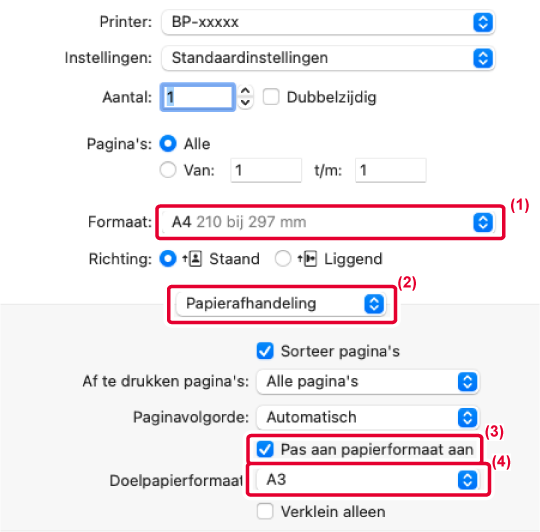This screenshot has height=532, width=540.
Task: Choose the Liggend orientation radio button
Action: [x=283, y=259]
